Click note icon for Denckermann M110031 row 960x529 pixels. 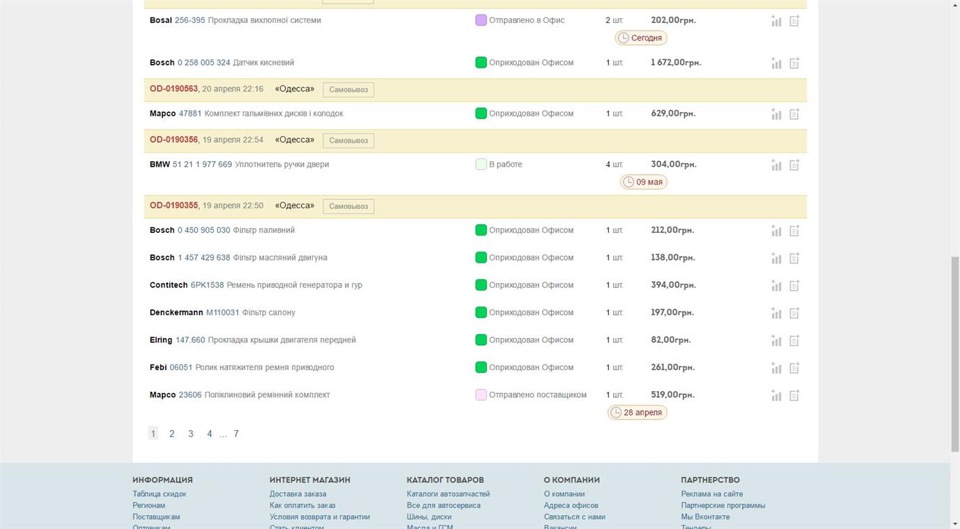click(794, 313)
